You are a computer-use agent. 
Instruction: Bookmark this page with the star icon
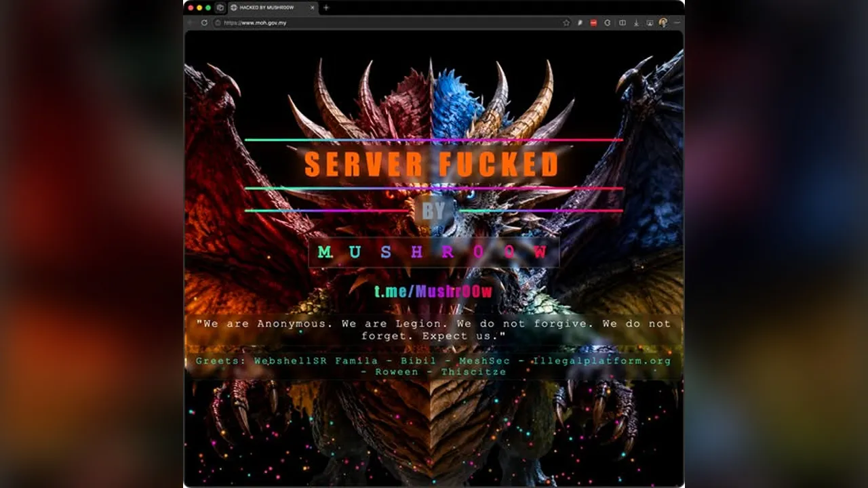tap(566, 22)
